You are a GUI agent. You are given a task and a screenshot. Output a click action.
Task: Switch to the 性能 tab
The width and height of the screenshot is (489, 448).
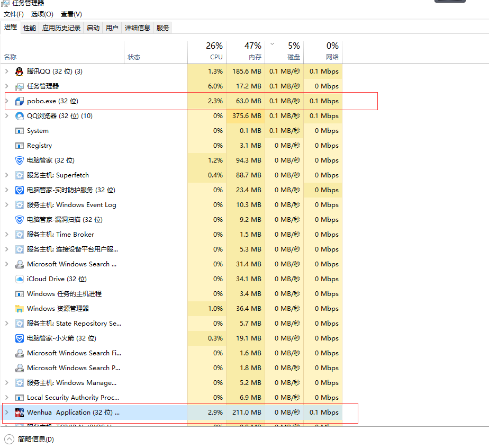tap(29, 28)
